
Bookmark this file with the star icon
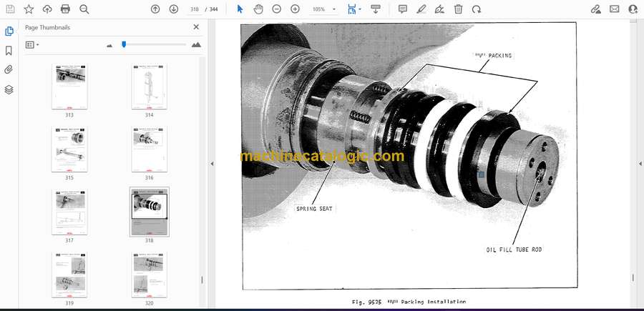[29, 9]
